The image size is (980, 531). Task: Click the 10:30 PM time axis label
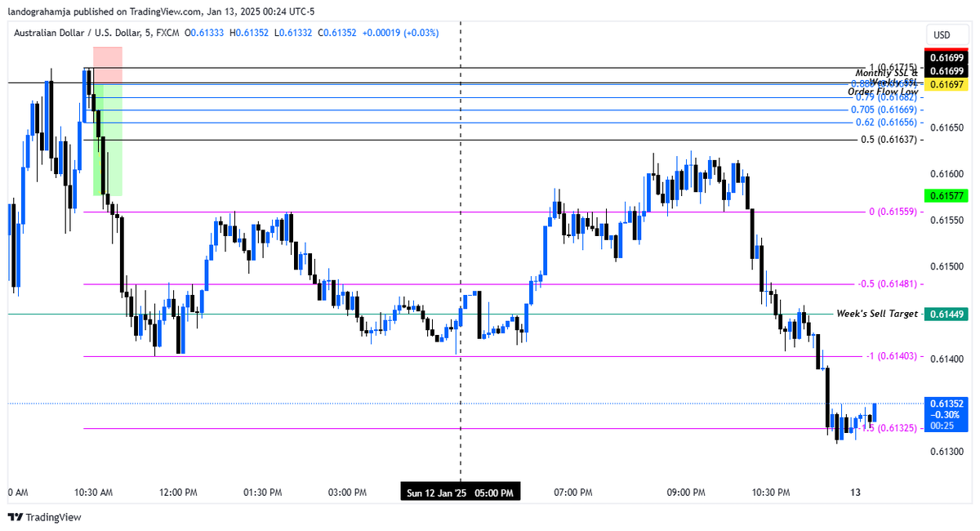click(x=771, y=493)
